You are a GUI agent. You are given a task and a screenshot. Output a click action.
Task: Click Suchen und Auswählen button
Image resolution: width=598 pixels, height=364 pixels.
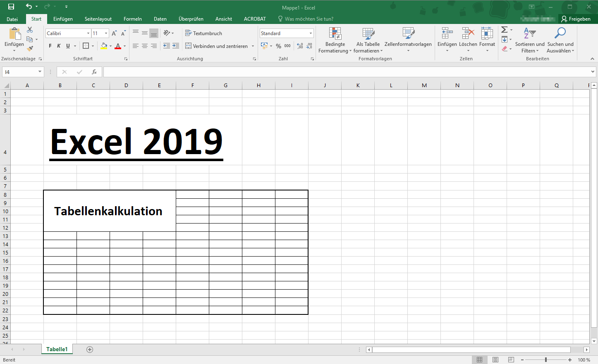tap(560, 40)
